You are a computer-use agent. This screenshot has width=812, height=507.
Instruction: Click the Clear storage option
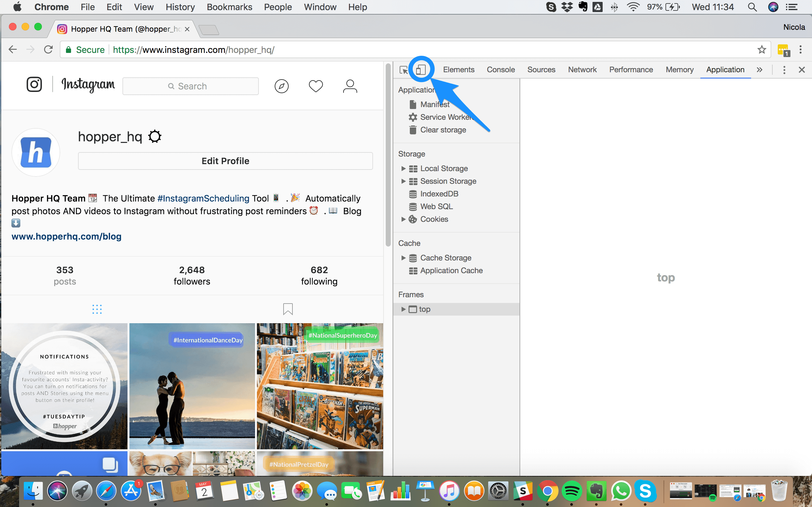pyautogui.click(x=442, y=130)
